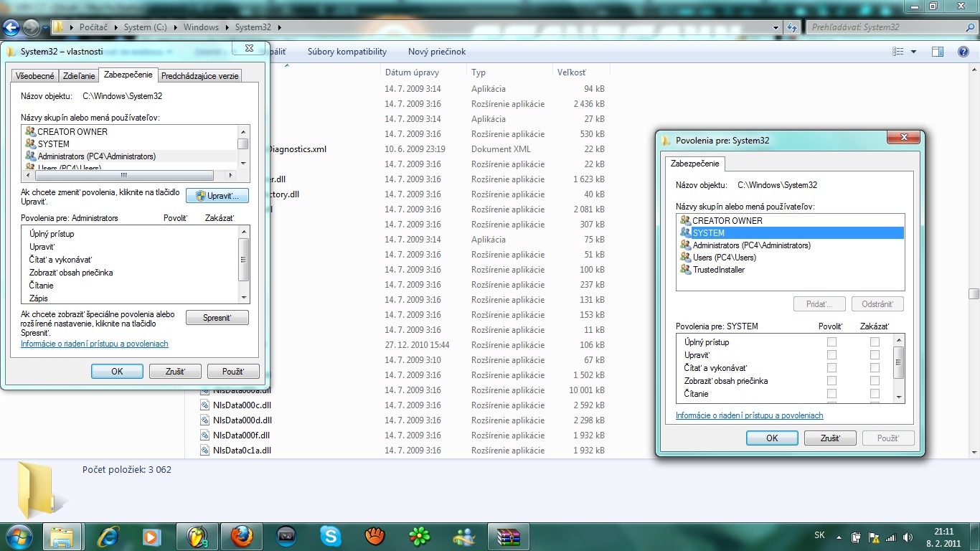Click the permissions list scrollbar thumb for SYSTEM

[898, 362]
